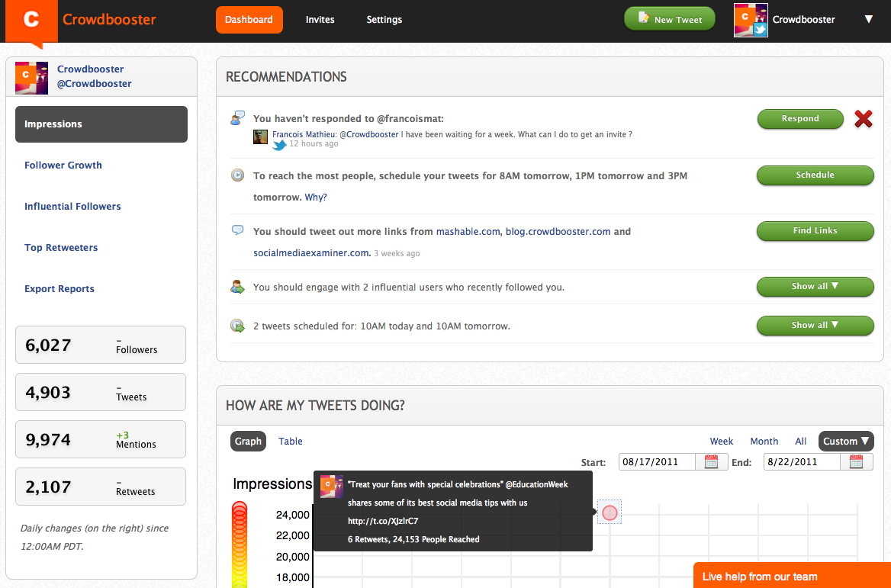Click the Twitter bird icon under the tweet
The height and width of the screenshot is (588, 891).
(279, 145)
